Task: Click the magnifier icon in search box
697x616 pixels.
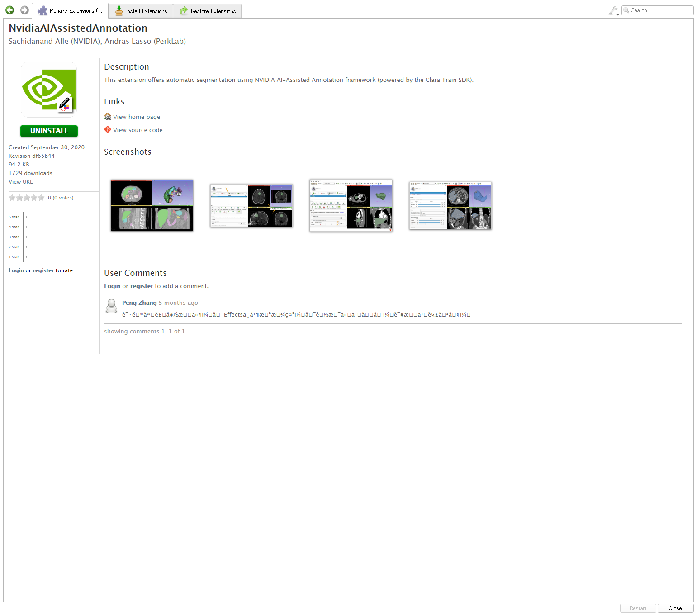Action: pyautogui.click(x=626, y=10)
